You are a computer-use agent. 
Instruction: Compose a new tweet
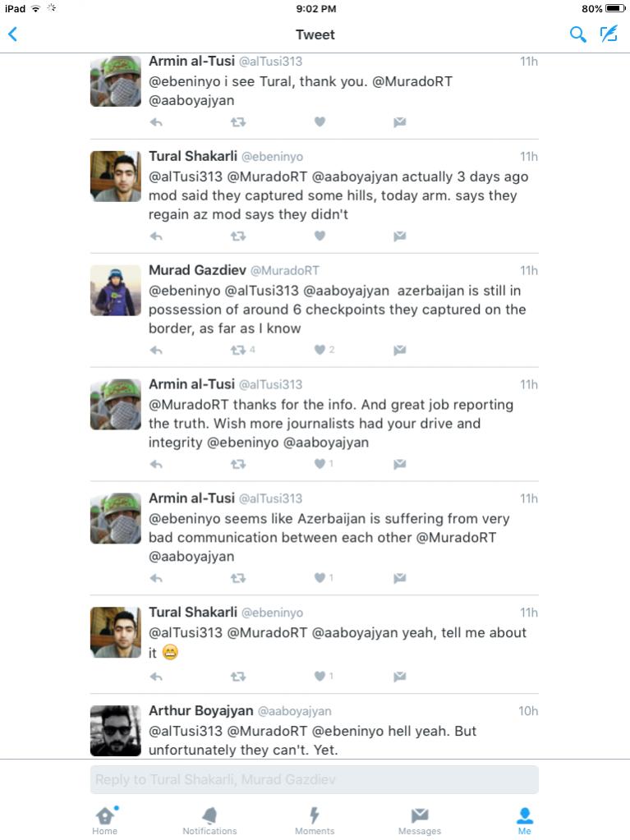pyautogui.click(x=609, y=34)
